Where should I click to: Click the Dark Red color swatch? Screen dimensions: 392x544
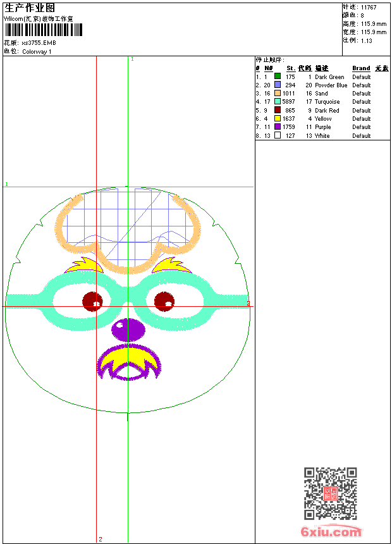tap(278, 110)
